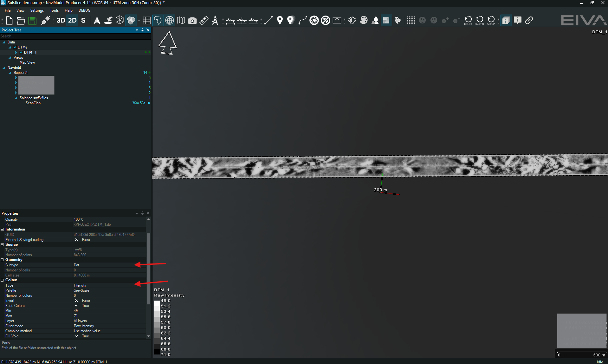Reset PALETTE button in toolbar
This screenshot has width=608, height=364.
tap(480, 21)
